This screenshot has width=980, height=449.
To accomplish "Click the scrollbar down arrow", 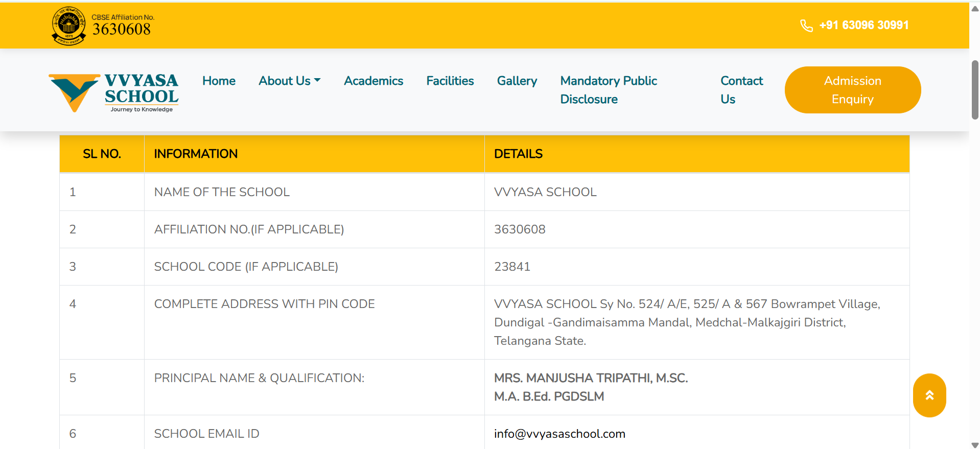I will coord(975,444).
